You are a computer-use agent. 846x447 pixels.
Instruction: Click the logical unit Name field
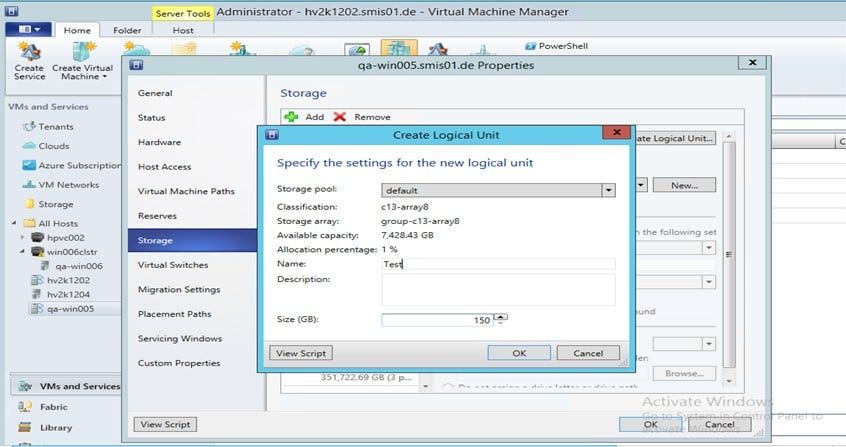[498, 264]
